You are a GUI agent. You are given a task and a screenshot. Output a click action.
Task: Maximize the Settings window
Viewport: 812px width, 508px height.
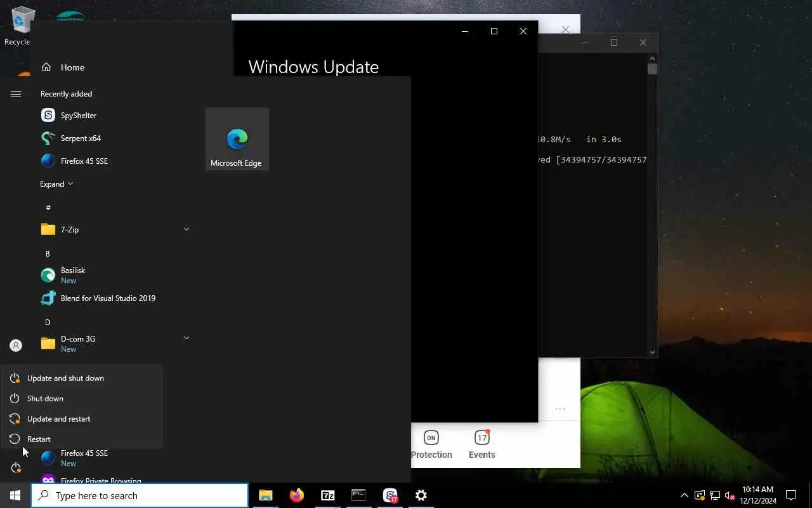click(494, 31)
